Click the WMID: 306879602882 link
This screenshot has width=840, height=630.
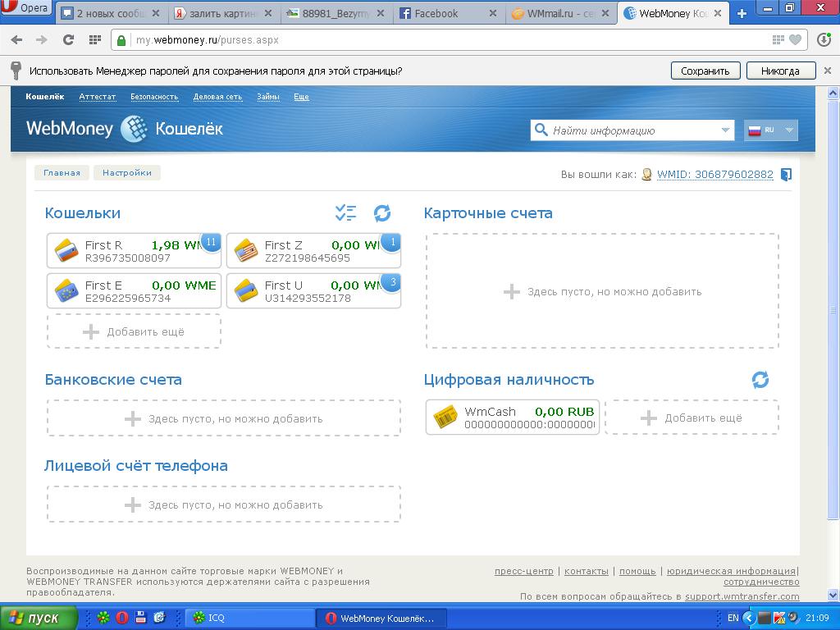point(715,174)
